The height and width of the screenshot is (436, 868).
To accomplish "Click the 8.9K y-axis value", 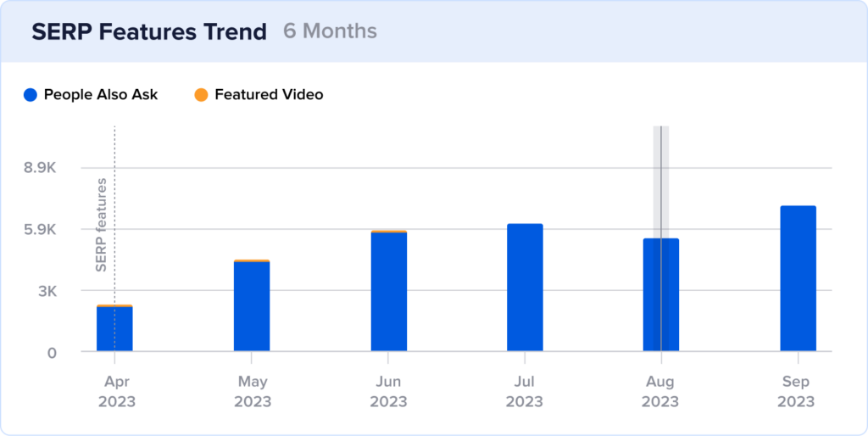I will [40, 168].
